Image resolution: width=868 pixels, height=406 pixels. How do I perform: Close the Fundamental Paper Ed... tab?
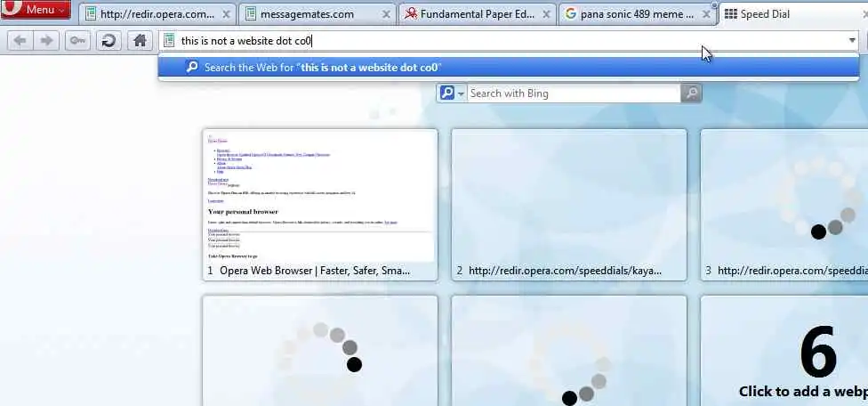click(x=546, y=14)
